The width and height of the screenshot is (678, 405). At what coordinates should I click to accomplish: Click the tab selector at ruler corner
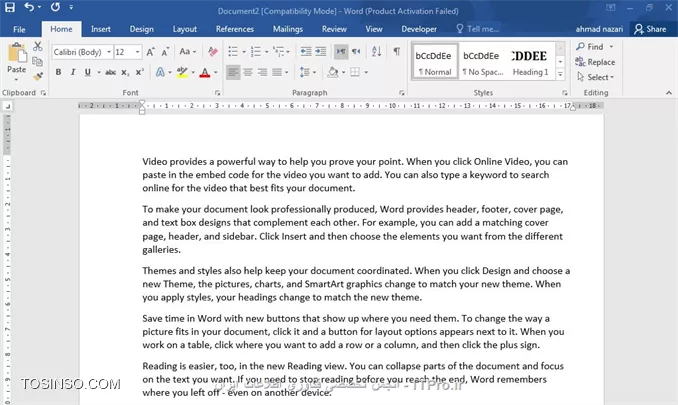(7, 106)
